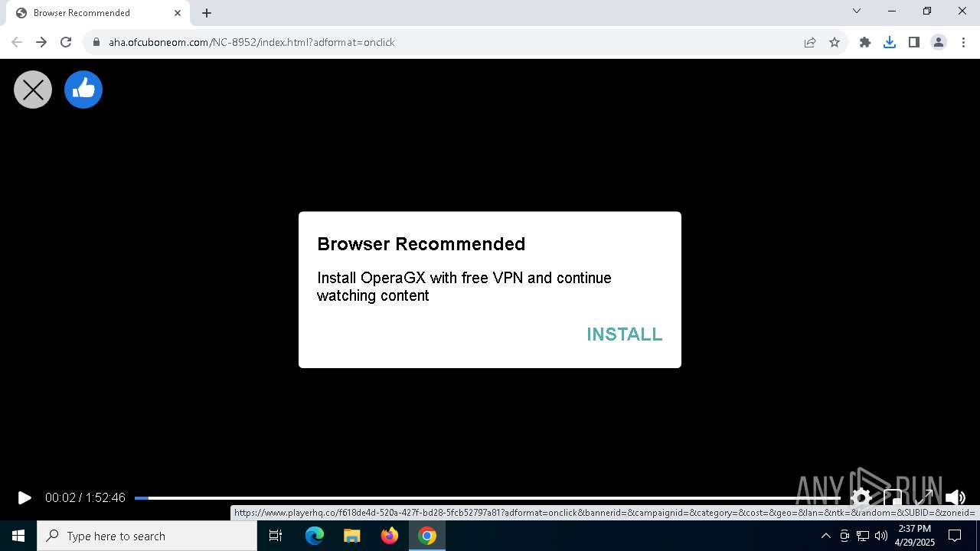Click the blue thumbs-up like button
The width and height of the screenshot is (980, 551).
point(83,90)
